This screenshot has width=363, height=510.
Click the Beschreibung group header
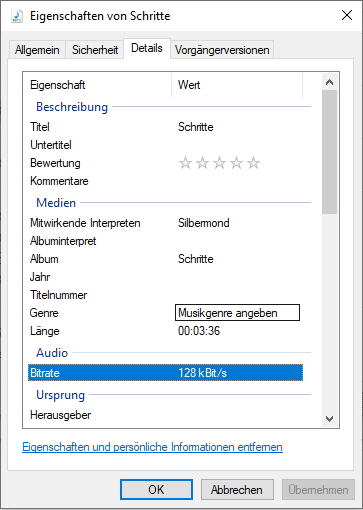click(72, 107)
